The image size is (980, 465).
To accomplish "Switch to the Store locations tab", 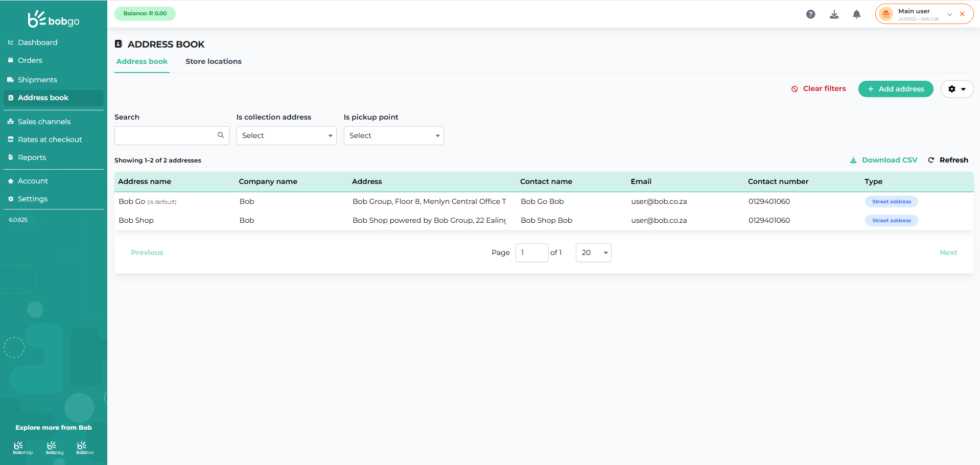I will pos(213,61).
